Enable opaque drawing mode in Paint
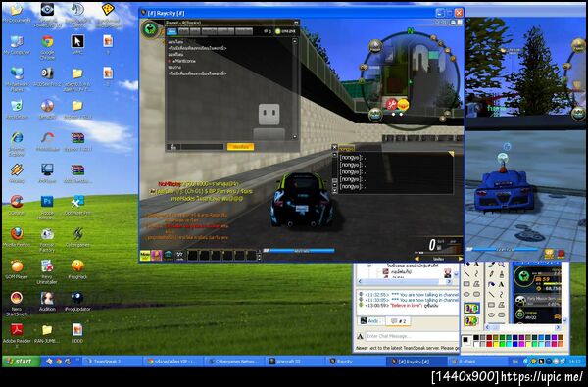The image size is (588, 387). coord(471,309)
